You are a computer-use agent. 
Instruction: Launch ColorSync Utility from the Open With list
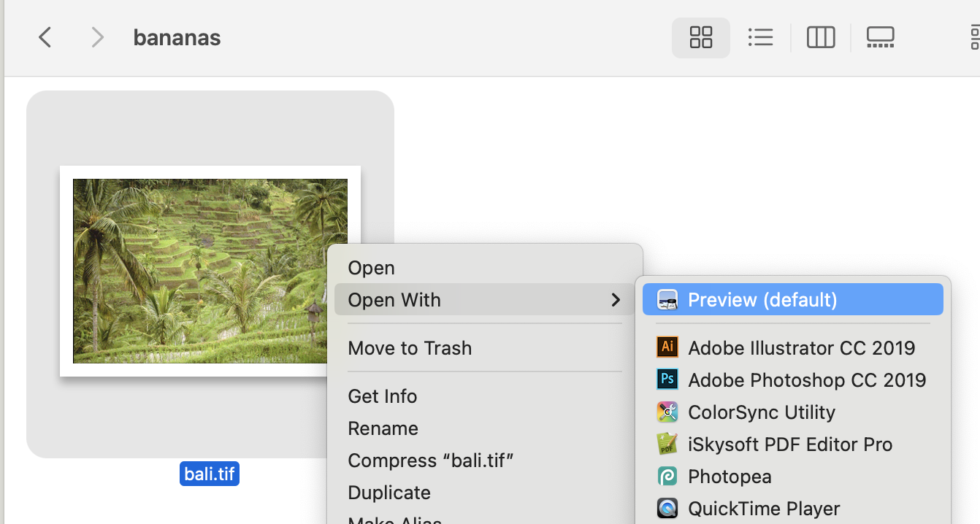coord(761,412)
